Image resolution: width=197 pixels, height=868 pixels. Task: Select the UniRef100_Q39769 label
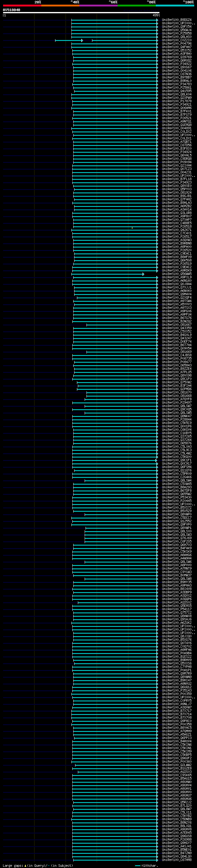[177, 57]
